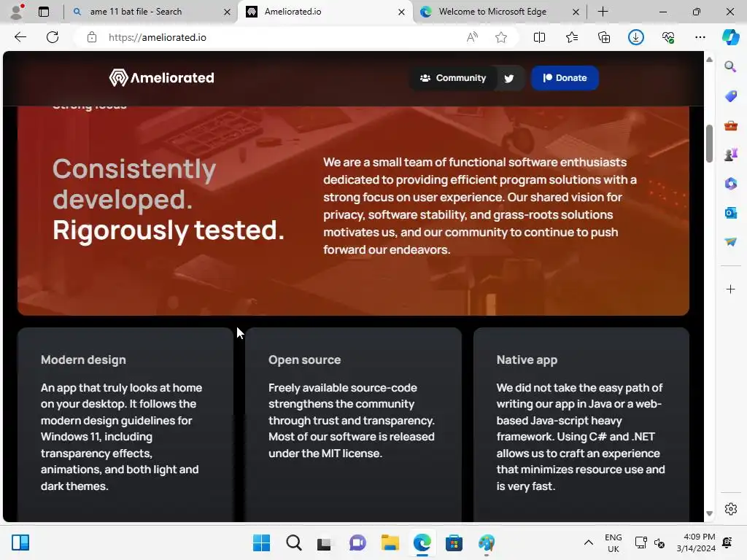Open the browser profile avatar
Screen dimensions: 747x560
click(x=17, y=12)
